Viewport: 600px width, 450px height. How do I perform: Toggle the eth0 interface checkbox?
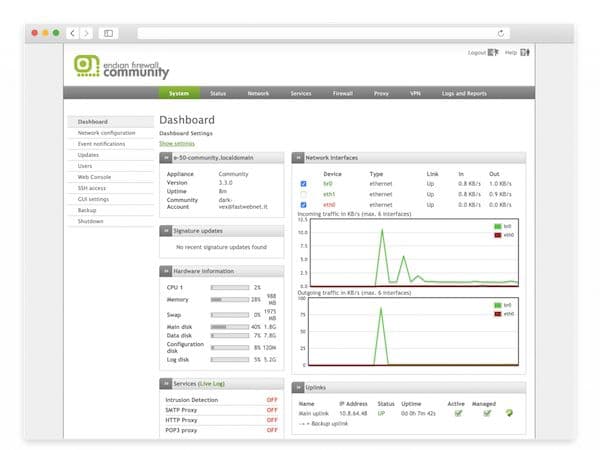[303, 205]
